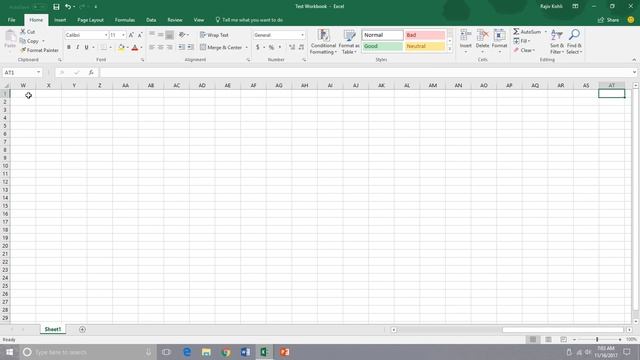640x360 pixels.
Task: Increase indent
Action: click(x=190, y=47)
